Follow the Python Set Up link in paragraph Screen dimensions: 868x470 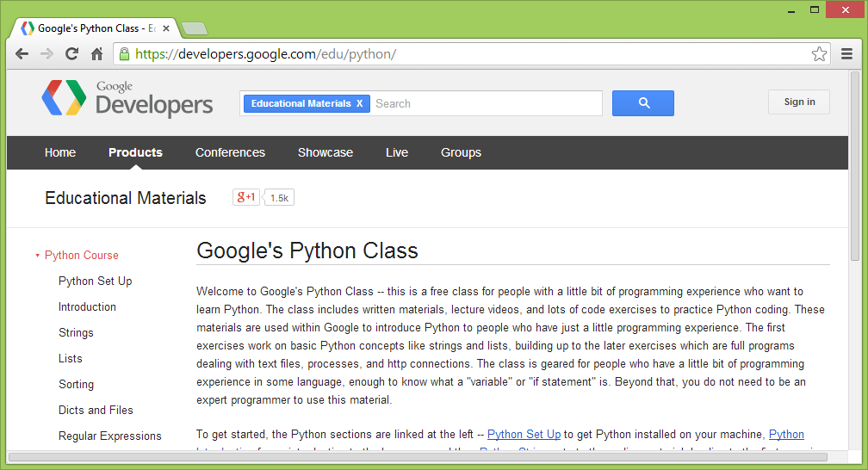tap(524, 434)
